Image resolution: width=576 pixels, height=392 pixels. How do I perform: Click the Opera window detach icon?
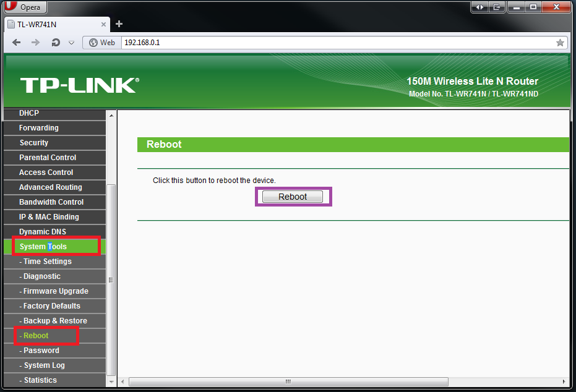tap(497, 7)
